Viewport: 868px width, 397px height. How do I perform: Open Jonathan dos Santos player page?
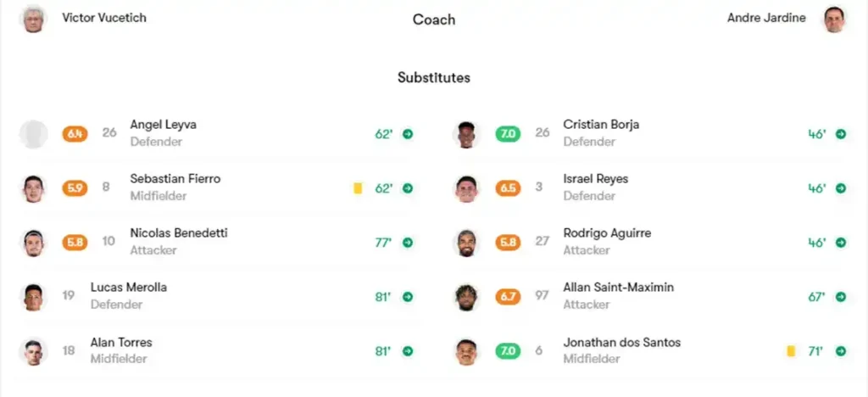click(x=621, y=343)
